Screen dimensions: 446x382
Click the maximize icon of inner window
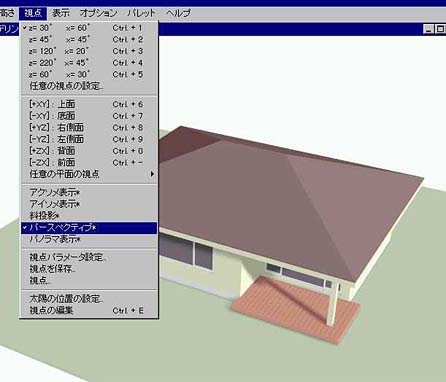[440, 29]
